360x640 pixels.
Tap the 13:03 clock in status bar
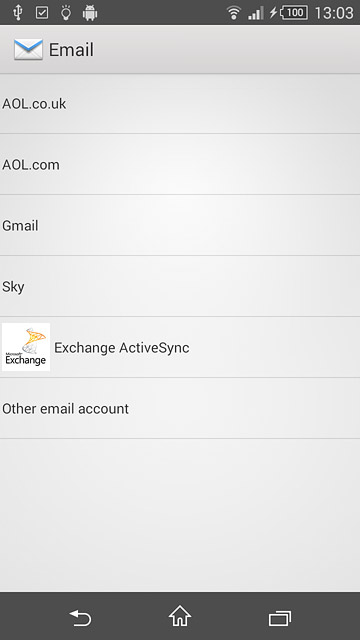click(x=334, y=13)
